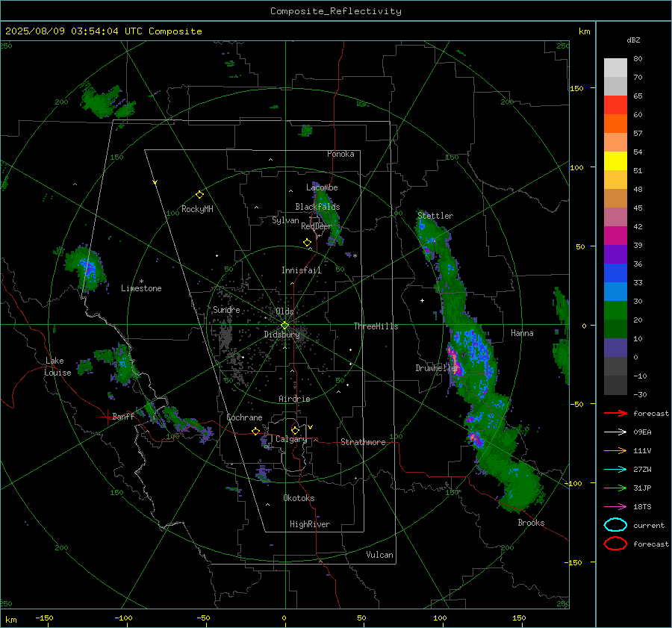Click the blue swatch between 36 and 33

(615, 273)
